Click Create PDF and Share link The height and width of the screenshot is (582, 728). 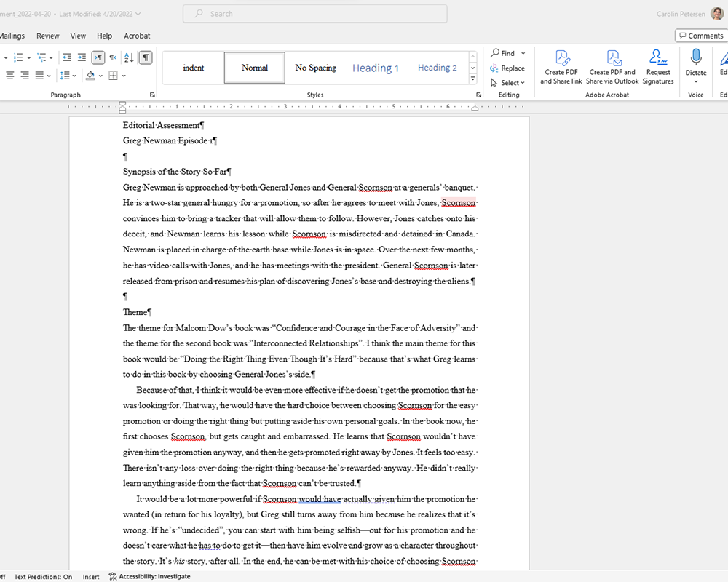[x=561, y=68]
